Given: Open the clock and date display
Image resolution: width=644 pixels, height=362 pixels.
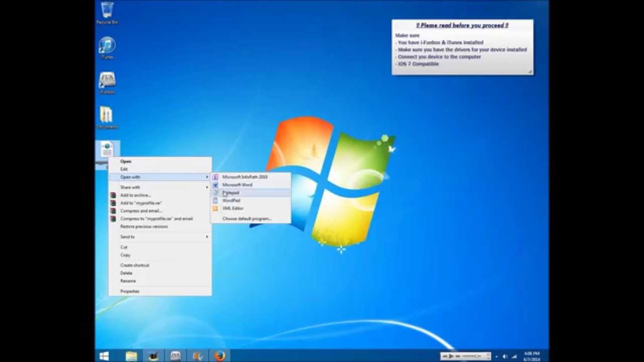Looking at the screenshot, I should pyautogui.click(x=532, y=356).
